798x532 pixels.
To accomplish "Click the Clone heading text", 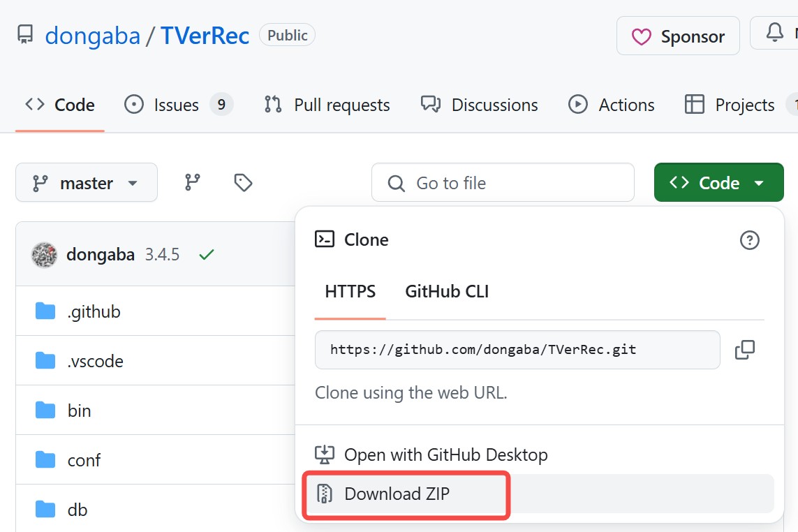I will tap(366, 239).
